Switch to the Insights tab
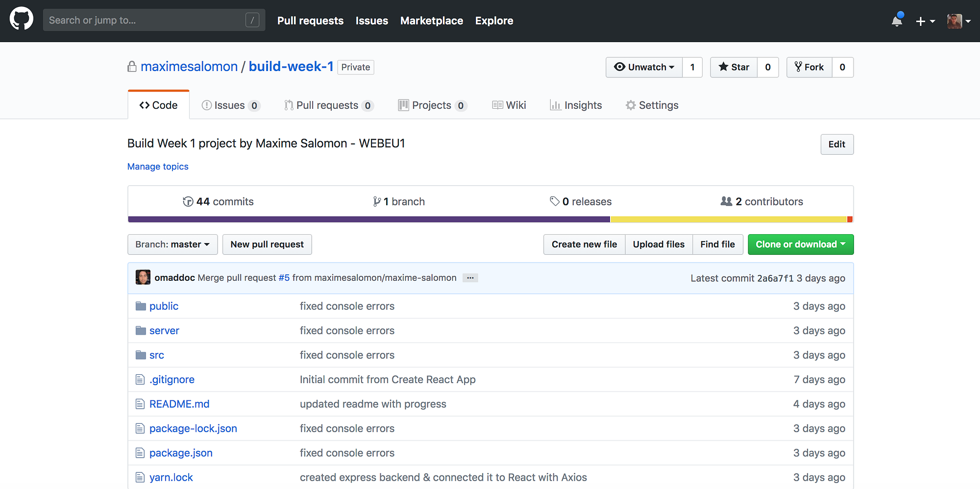The height and width of the screenshot is (489, 980). tap(576, 105)
